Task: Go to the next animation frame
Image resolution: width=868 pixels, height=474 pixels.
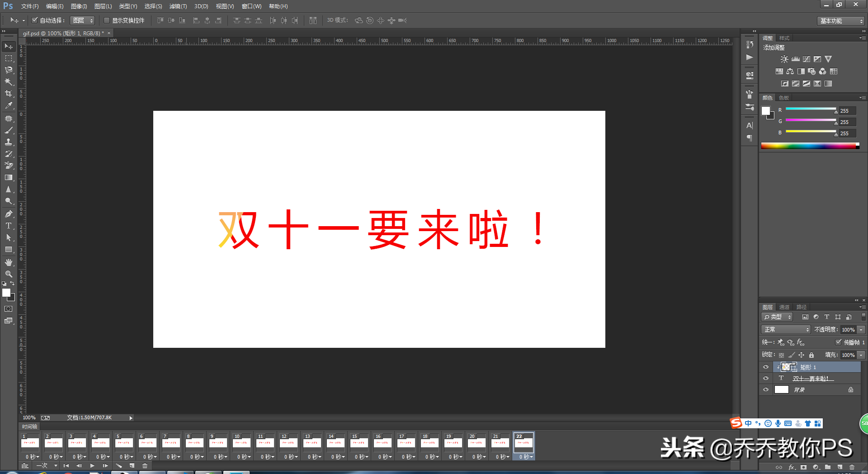Action: pyautogui.click(x=105, y=466)
